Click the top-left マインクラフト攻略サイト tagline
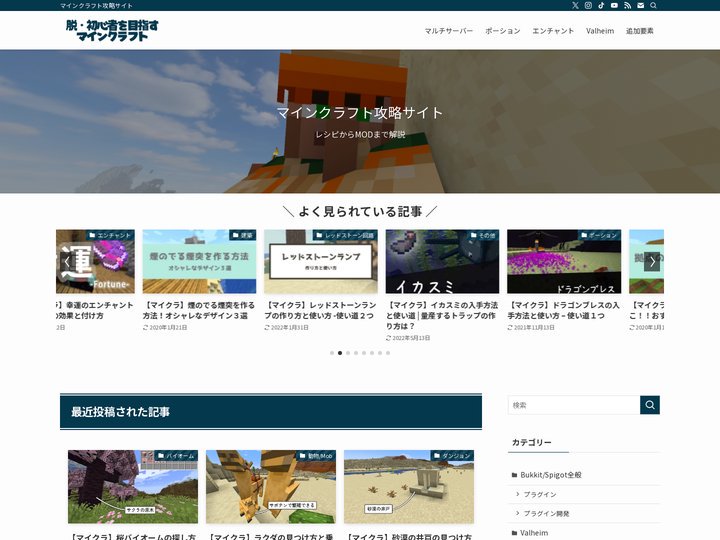 pos(96,6)
